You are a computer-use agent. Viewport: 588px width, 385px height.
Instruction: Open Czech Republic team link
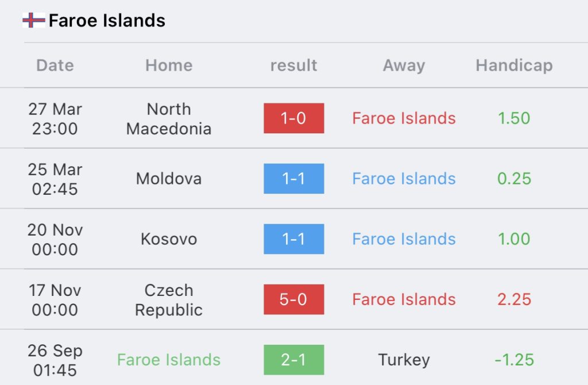coord(169,299)
